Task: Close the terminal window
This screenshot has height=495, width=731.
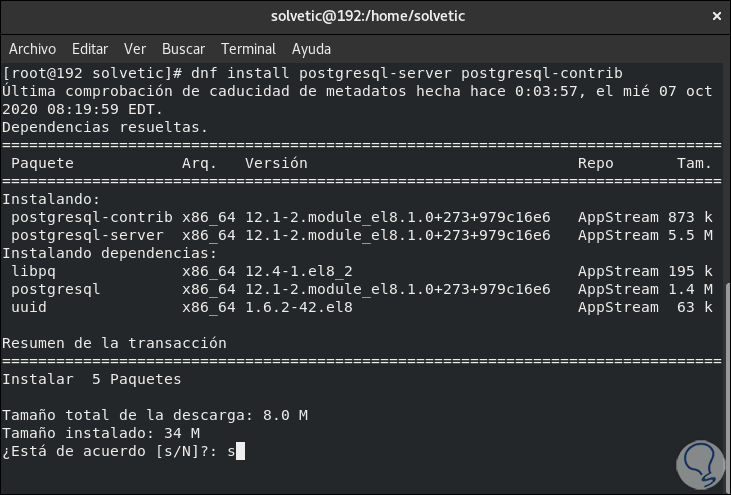Action: (715, 16)
